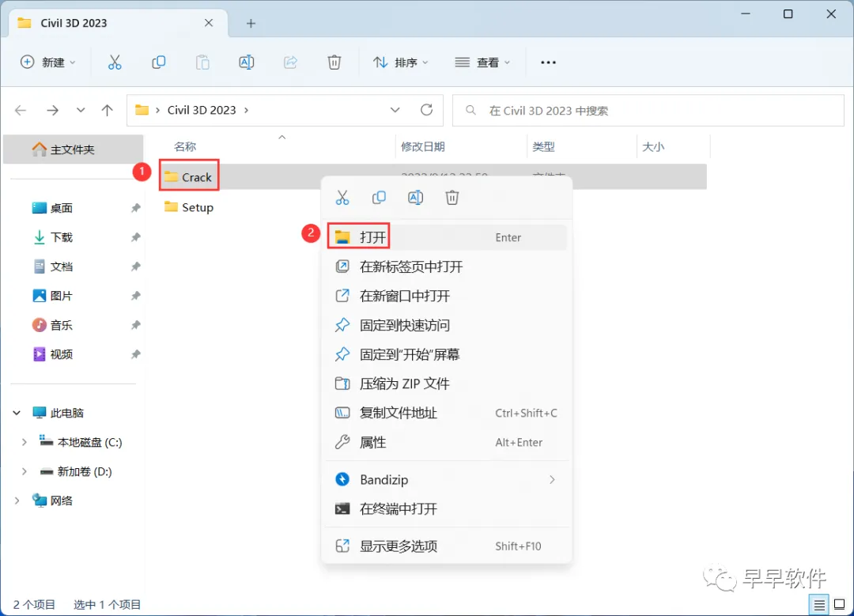
Task: Switch to large icons view in the status bar
Action: click(840, 604)
